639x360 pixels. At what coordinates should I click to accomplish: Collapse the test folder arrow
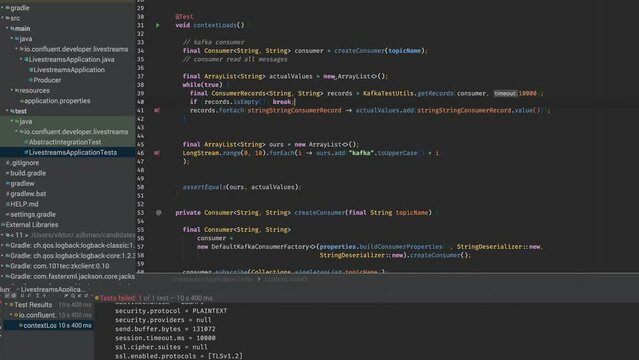click(x=7, y=111)
